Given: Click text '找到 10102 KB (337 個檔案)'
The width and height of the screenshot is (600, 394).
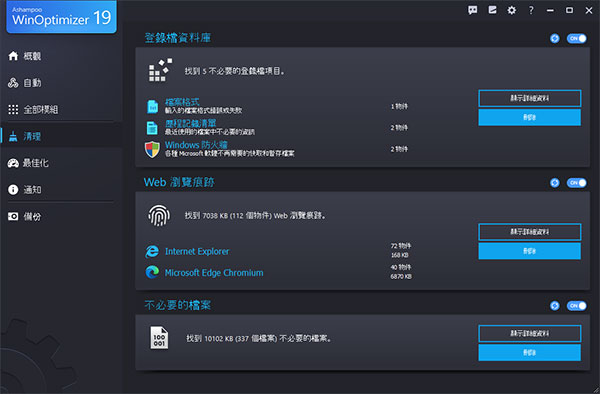Looking at the screenshot, I should coord(232,339).
